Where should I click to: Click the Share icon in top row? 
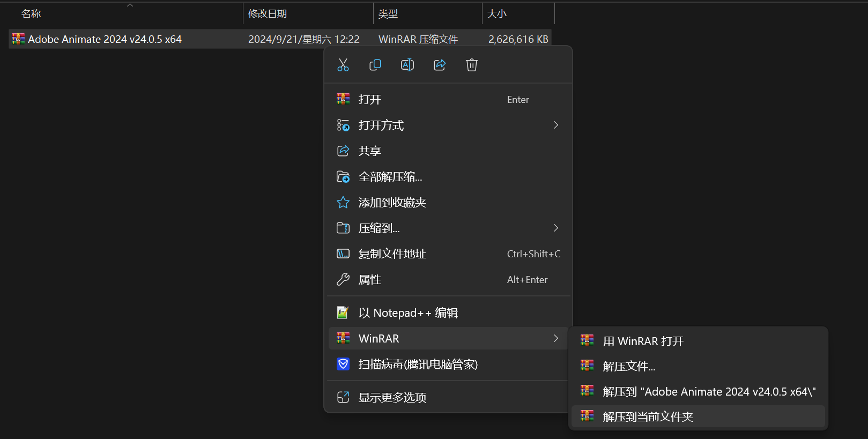[440, 65]
